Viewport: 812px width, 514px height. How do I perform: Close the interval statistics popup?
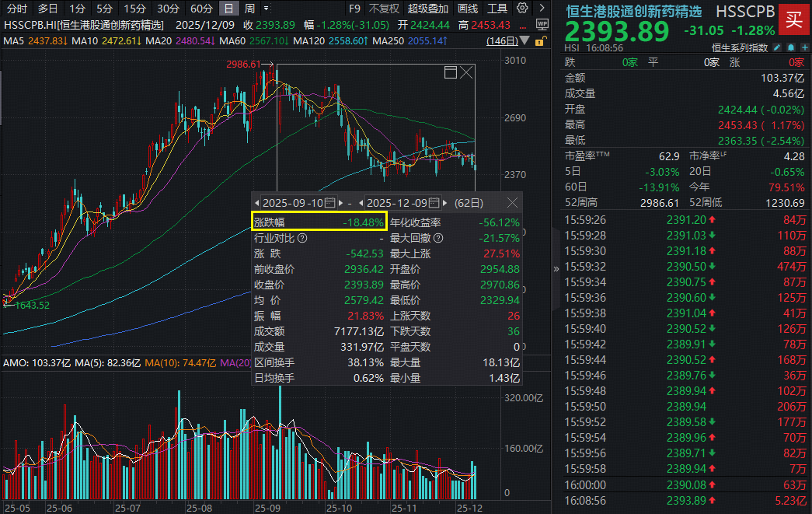[x=512, y=203]
